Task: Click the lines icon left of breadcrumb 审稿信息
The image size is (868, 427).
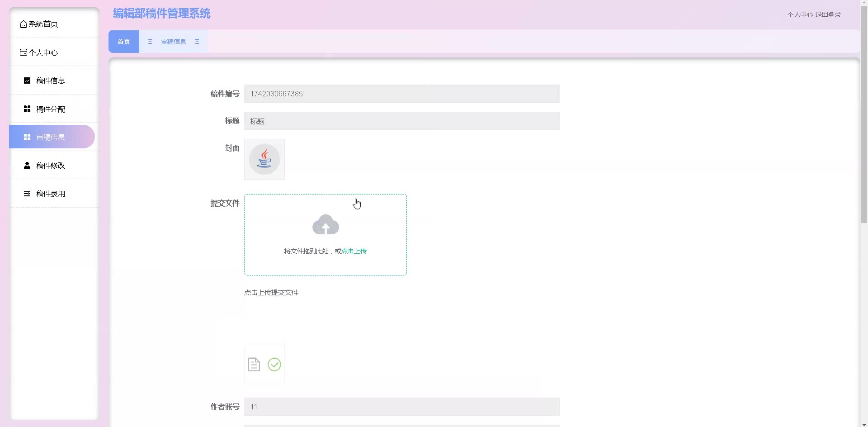Action: click(x=150, y=42)
